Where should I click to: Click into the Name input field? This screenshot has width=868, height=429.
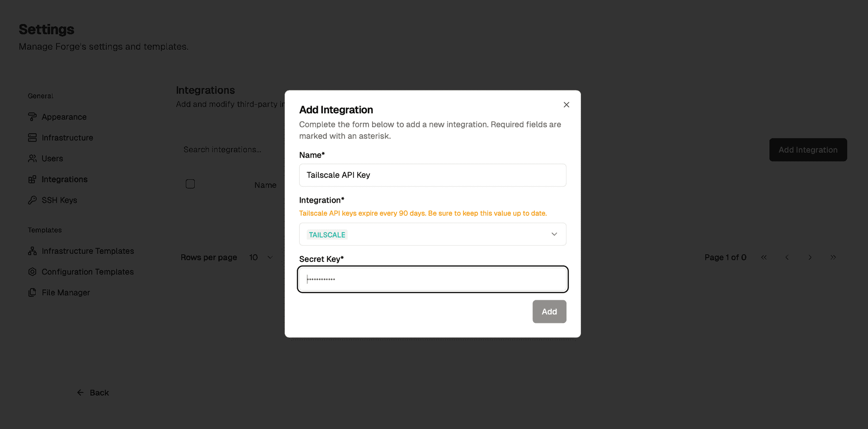[433, 175]
